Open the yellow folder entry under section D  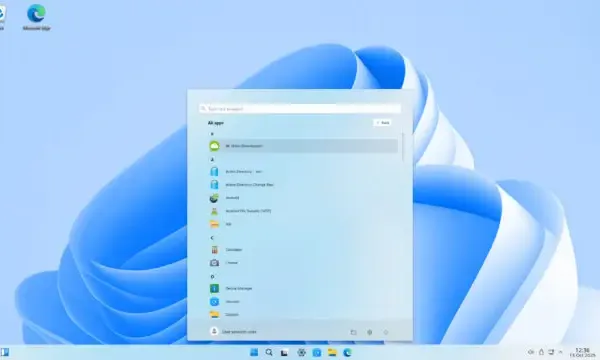(302, 314)
